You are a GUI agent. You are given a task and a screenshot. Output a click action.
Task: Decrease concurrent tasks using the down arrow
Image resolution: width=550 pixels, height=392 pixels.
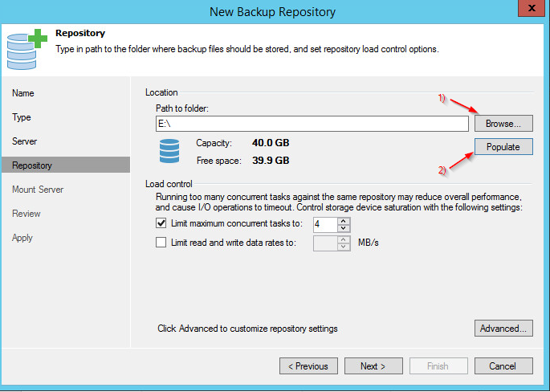(x=344, y=227)
